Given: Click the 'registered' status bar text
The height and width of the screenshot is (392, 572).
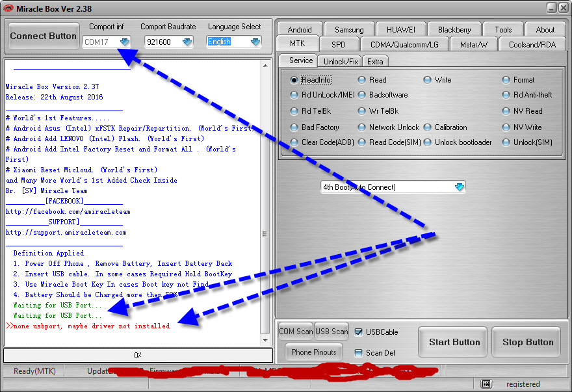Looking at the screenshot, I should pyautogui.click(x=523, y=384).
